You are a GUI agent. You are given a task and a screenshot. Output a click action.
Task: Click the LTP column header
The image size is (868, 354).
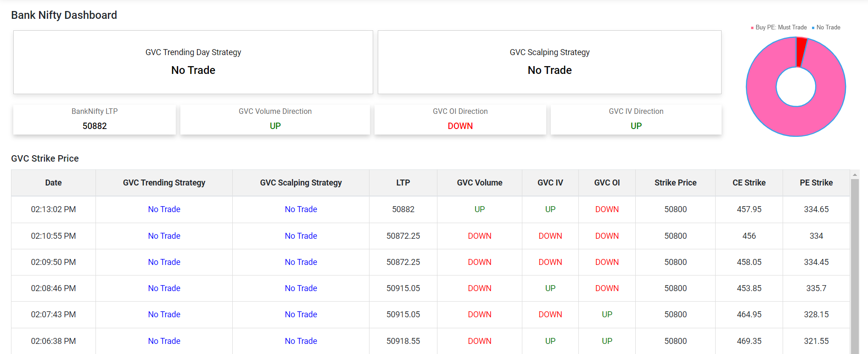point(403,183)
